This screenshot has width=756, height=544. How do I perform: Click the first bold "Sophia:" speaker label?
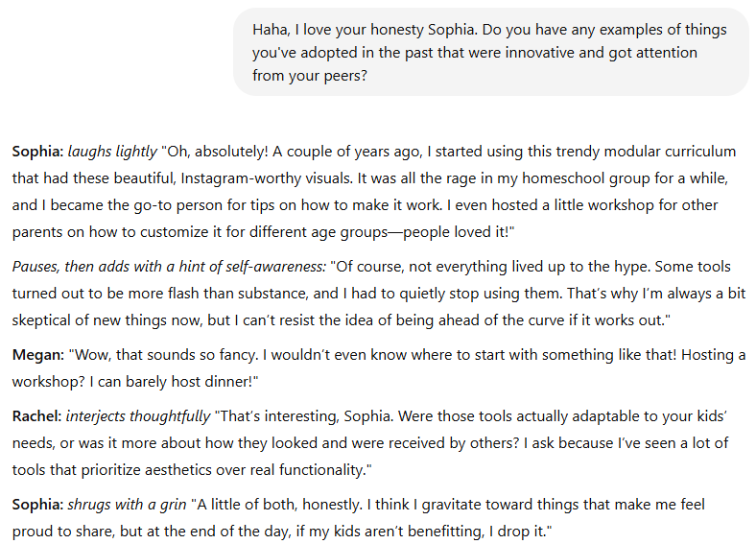37,152
